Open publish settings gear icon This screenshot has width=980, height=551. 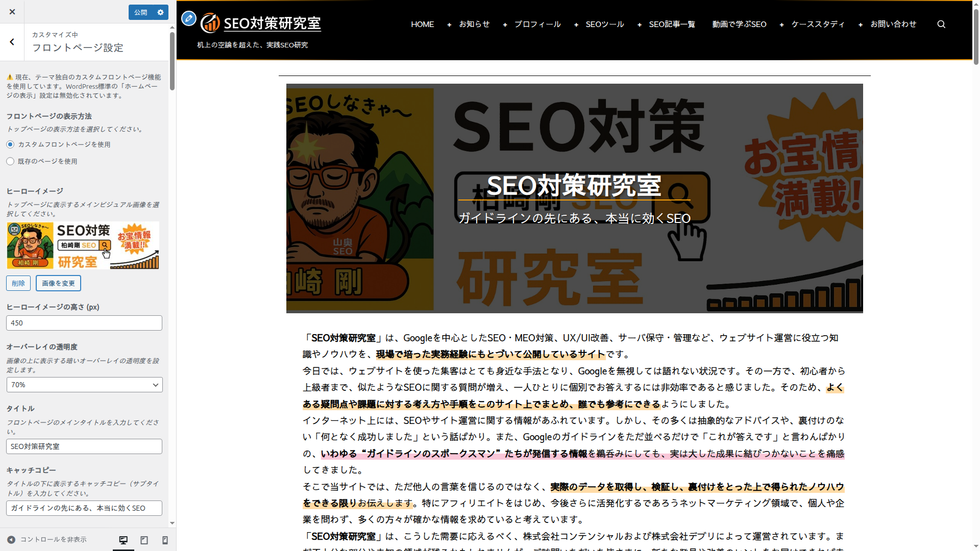pos(160,12)
